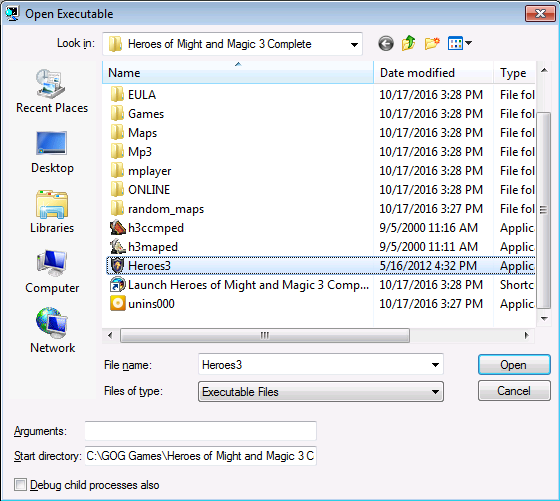Click the Cancel button

(514, 391)
